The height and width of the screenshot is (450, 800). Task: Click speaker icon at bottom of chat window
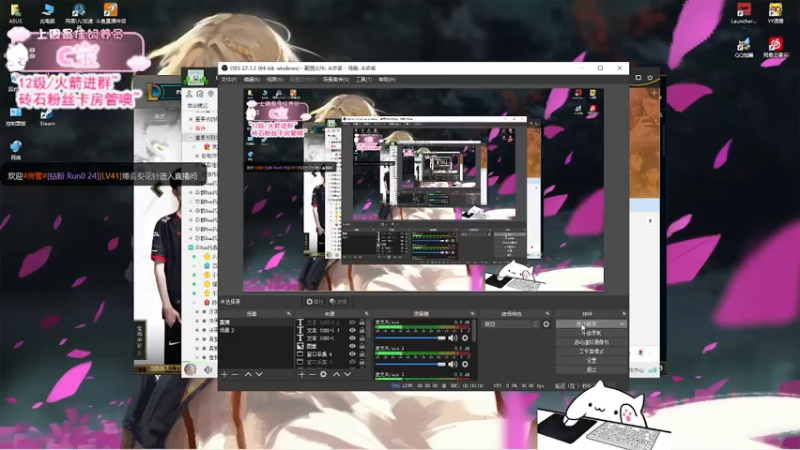pyautogui.click(x=208, y=369)
